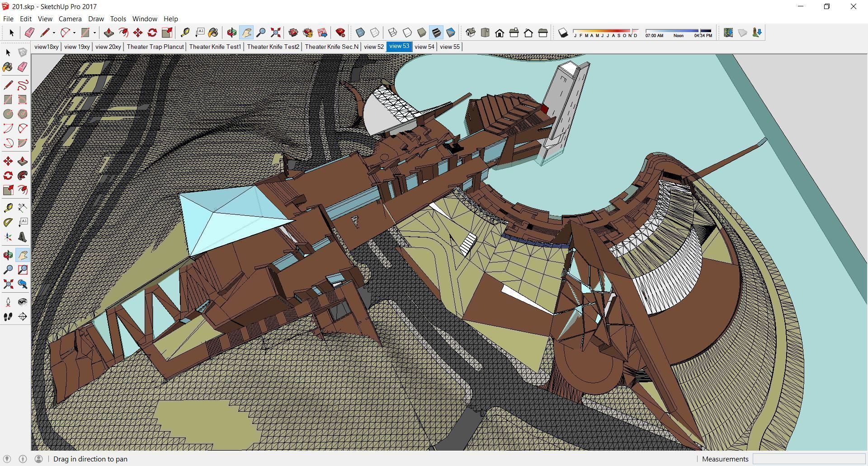Select the Circle tool

pos(8,114)
